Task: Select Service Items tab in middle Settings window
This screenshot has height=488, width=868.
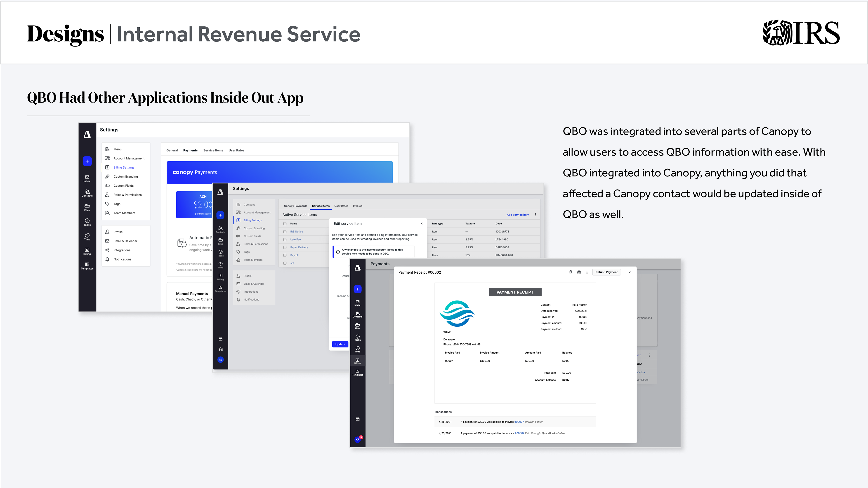Action: point(321,206)
